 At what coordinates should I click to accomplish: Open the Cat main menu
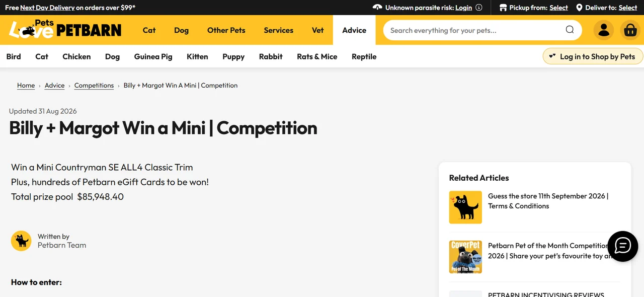coord(149,30)
